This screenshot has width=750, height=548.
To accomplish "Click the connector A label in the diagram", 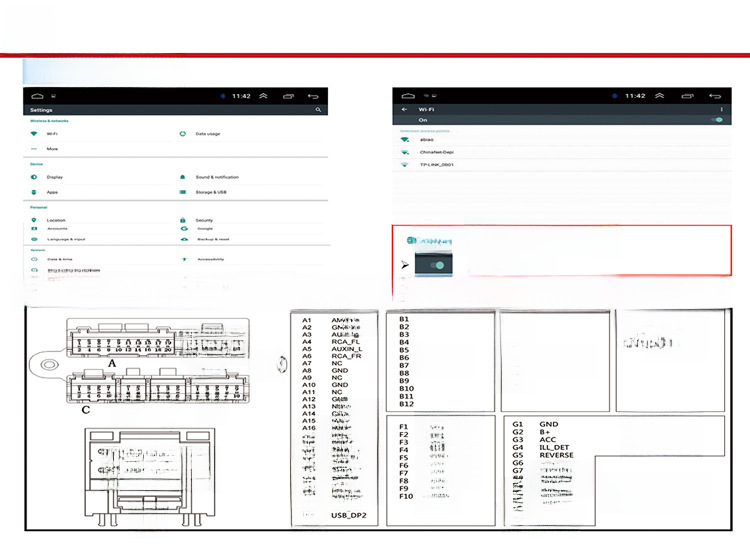I will coord(112,363).
